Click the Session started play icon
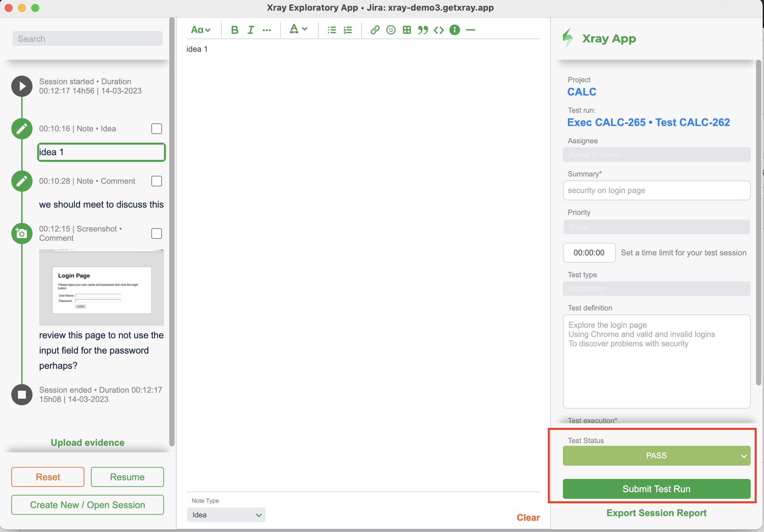The height and width of the screenshot is (532, 764). pos(22,86)
